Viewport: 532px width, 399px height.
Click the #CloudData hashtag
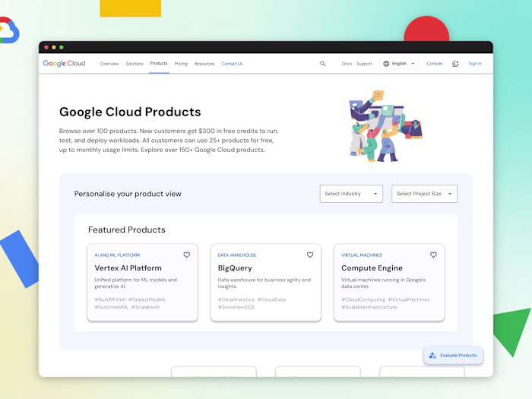271,299
